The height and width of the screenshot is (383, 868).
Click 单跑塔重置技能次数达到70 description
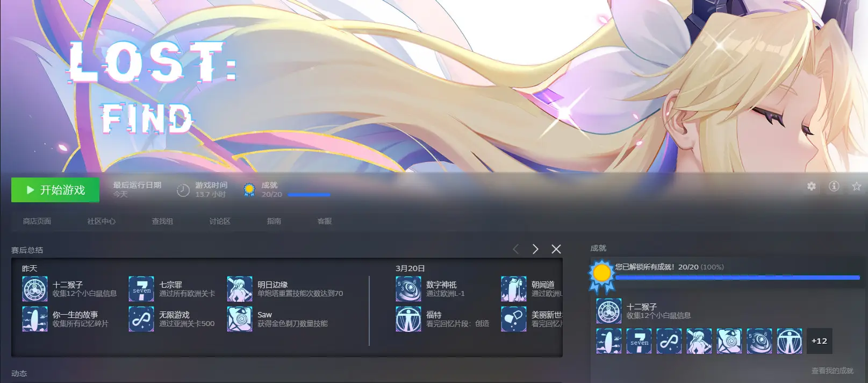[x=300, y=294]
